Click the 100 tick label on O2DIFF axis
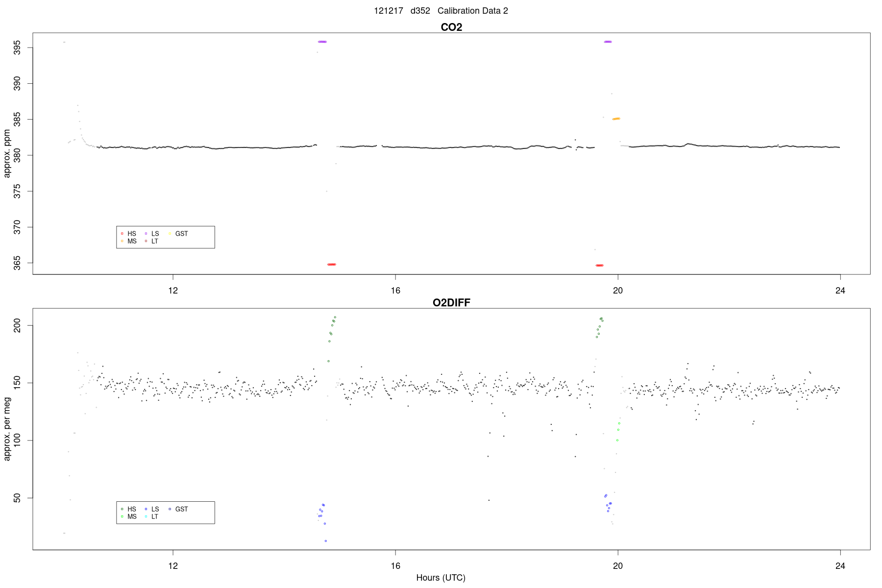 pyautogui.click(x=17, y=440)
